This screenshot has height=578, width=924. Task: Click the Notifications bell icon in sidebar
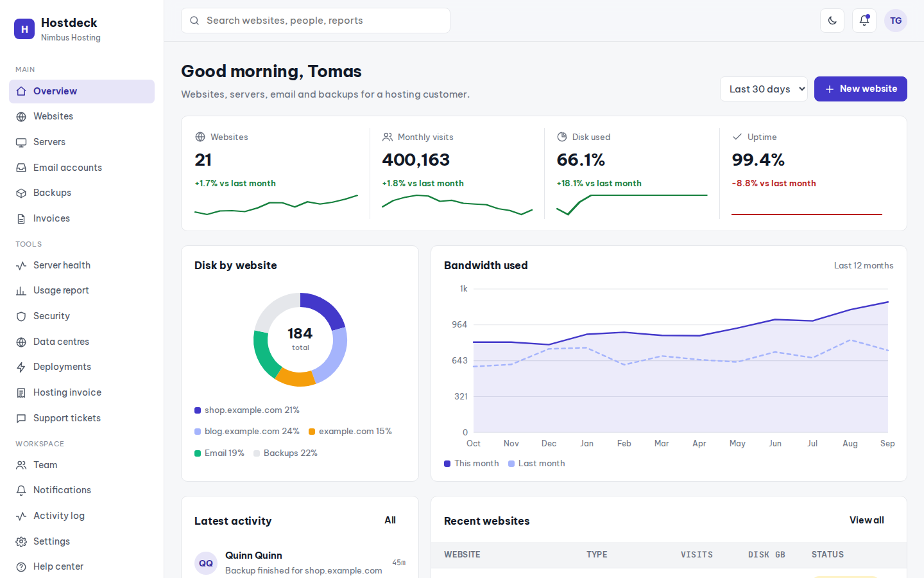(x=21, y=490)
